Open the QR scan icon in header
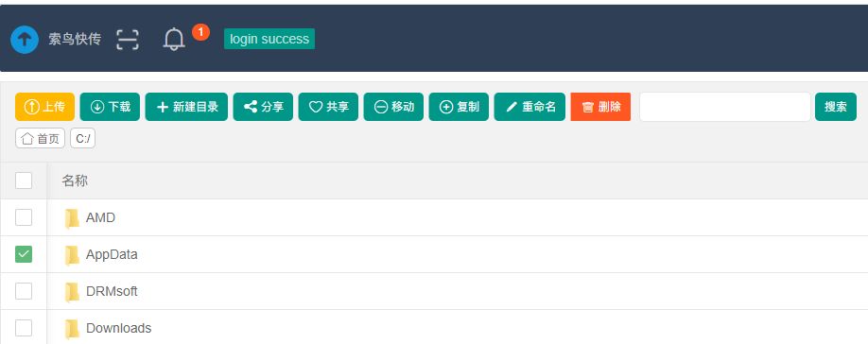Viewport: 868px width, 344px height. [128, 40]
